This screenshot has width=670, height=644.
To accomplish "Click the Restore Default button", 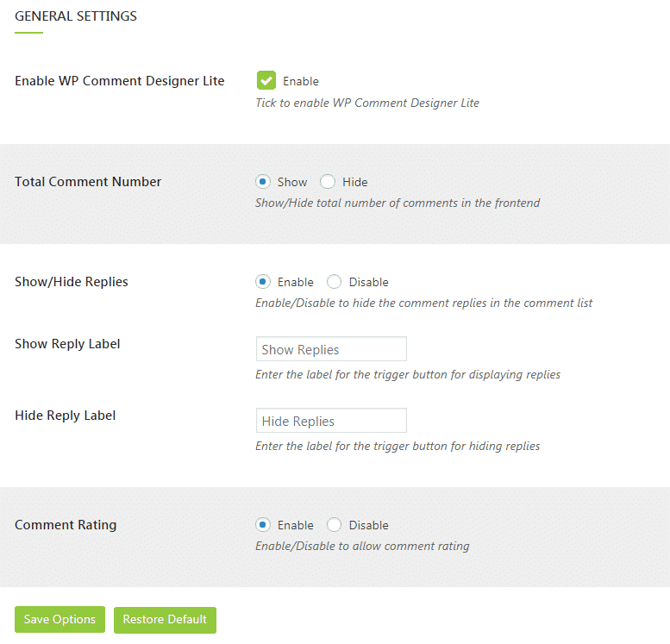I will pos(165,619).
